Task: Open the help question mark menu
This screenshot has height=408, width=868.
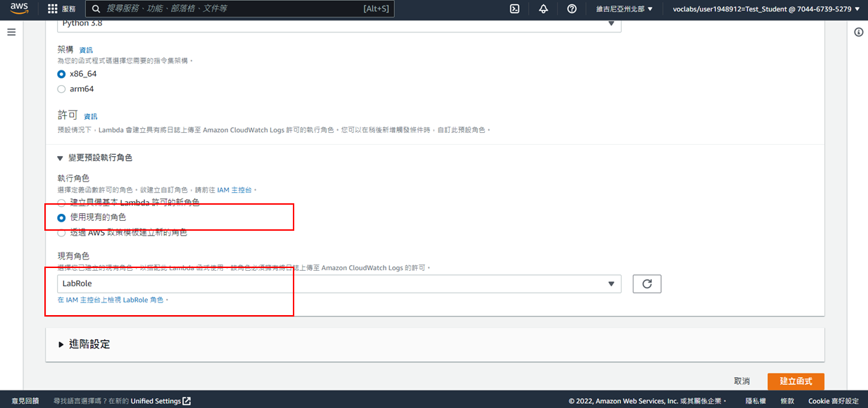Action: click(572, 9)
